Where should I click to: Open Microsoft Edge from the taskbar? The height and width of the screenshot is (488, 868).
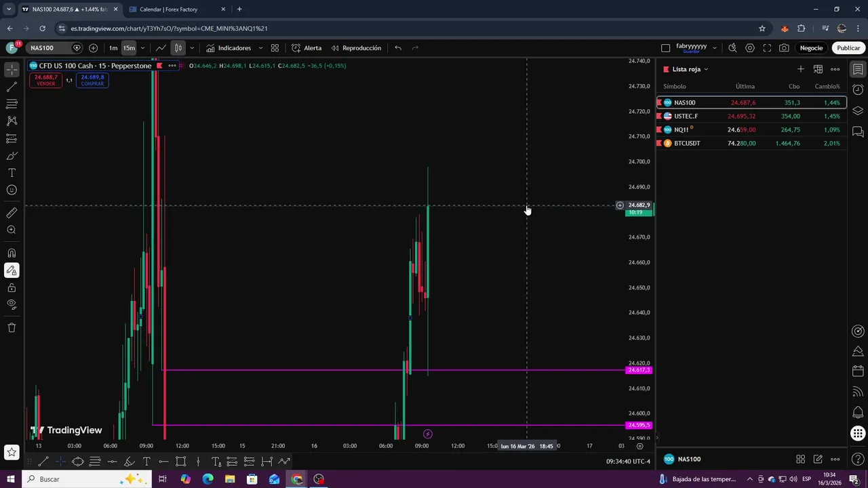tap(208, 479)
